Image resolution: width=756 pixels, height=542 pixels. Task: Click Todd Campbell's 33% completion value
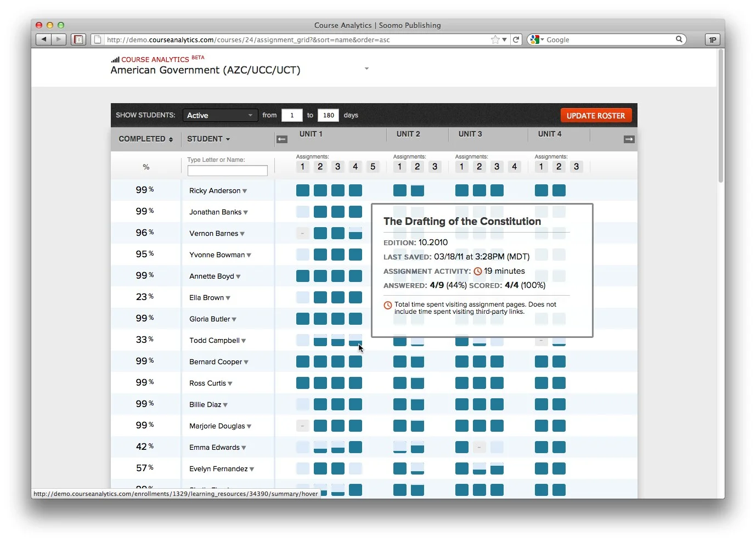tap(145, 340)
